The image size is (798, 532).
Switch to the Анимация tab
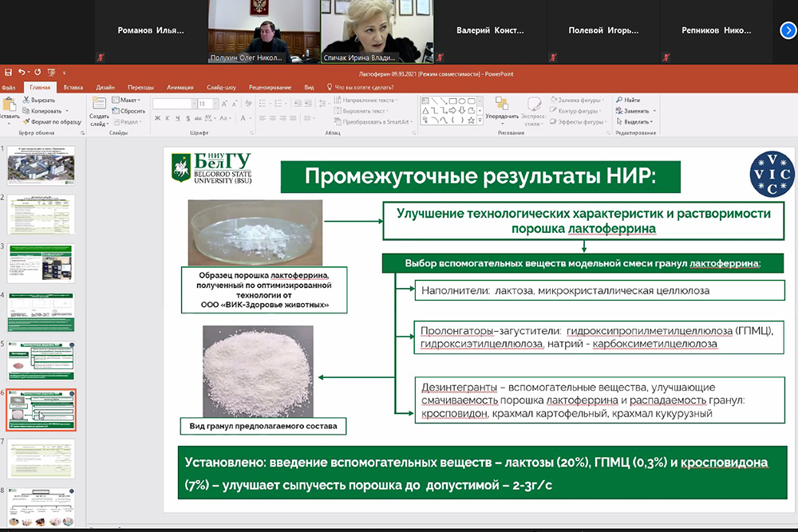coord(180,87)
